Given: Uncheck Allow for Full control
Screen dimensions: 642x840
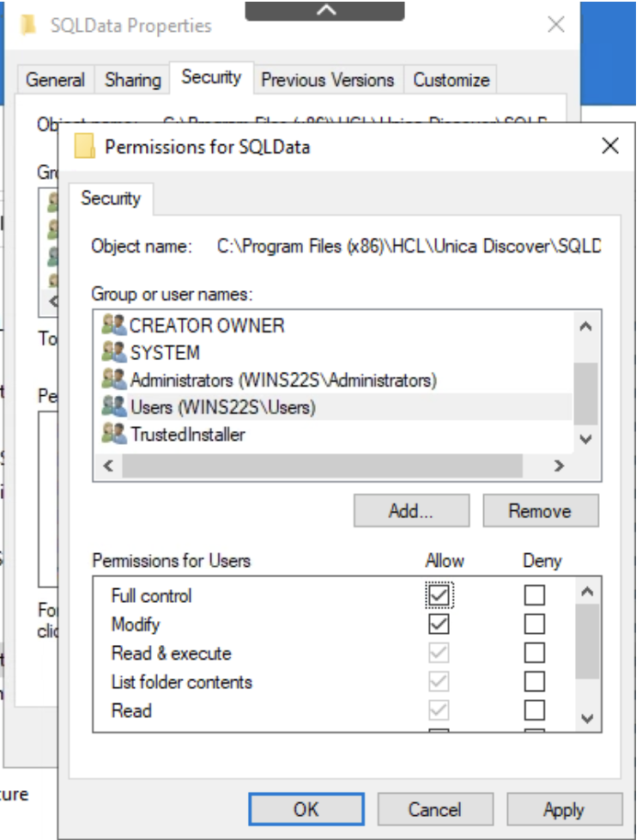Looking at the screenshot, I should click(x=439, y=594).
